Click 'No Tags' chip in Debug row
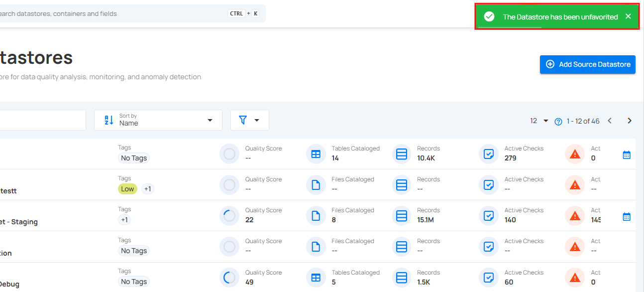644x292 pixels. 134,282
